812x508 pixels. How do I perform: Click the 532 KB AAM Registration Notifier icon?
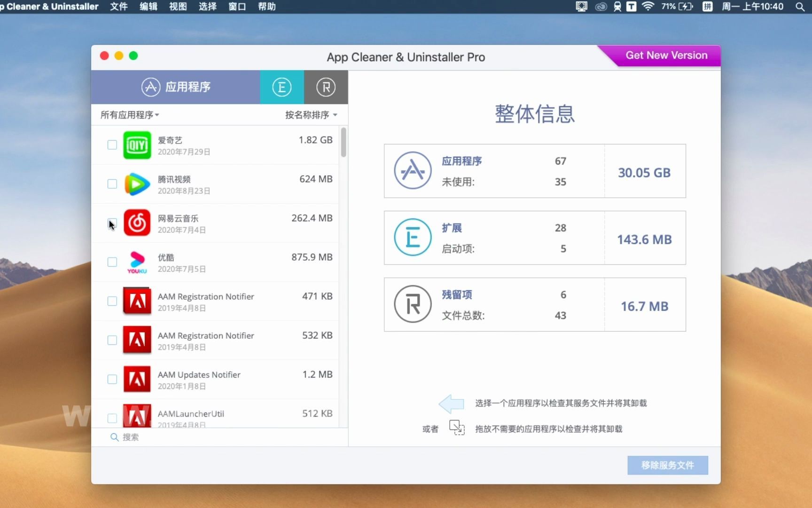pos(137,340)
